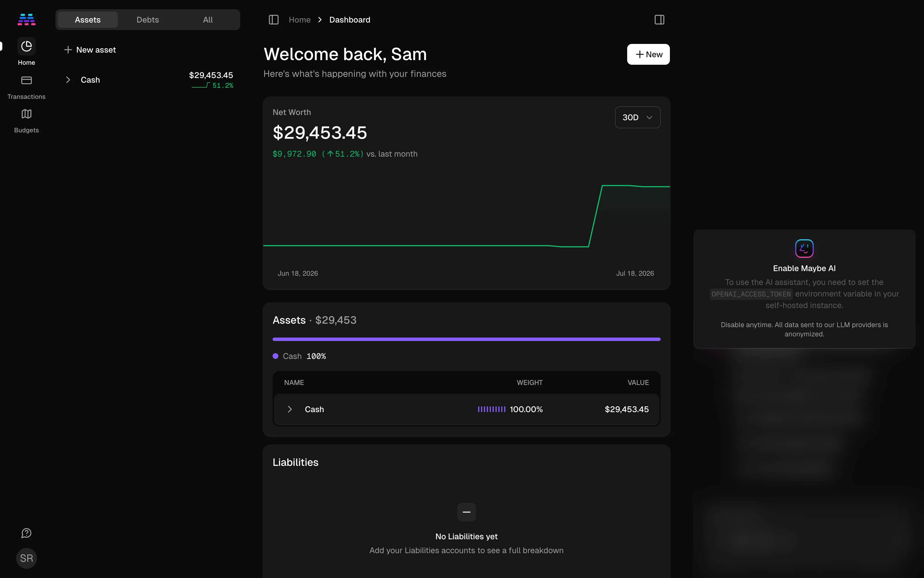Click the Transactions label in sidebar
This screenshot has height=578, width=924.
pos(26,97)
